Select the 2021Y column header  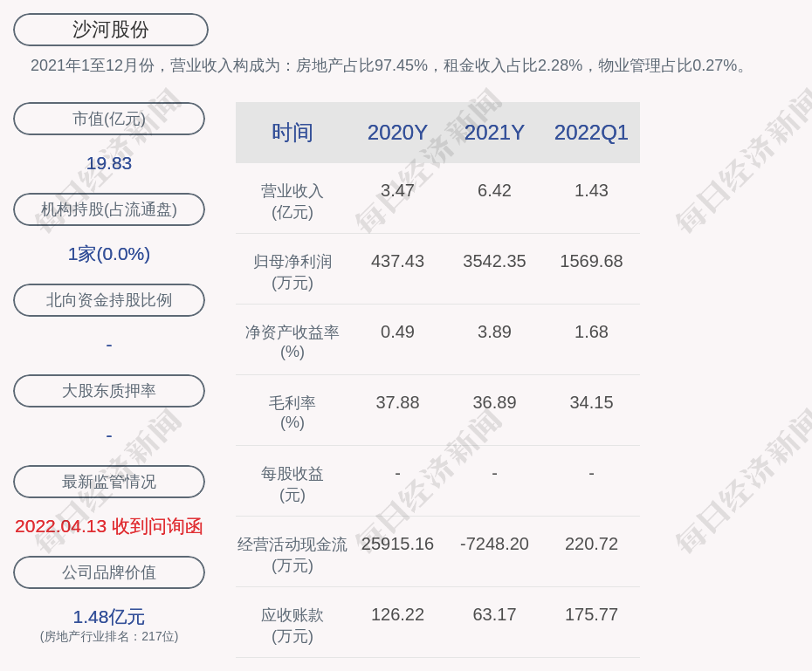point(494,133)
